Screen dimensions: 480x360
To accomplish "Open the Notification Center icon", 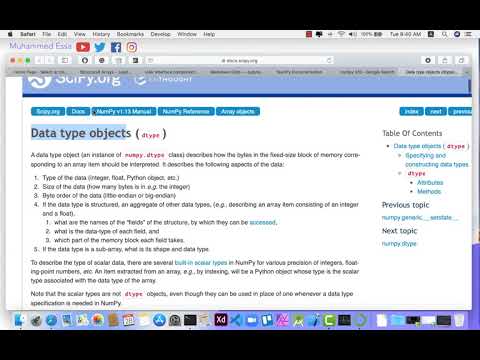I will coord(468,34).
